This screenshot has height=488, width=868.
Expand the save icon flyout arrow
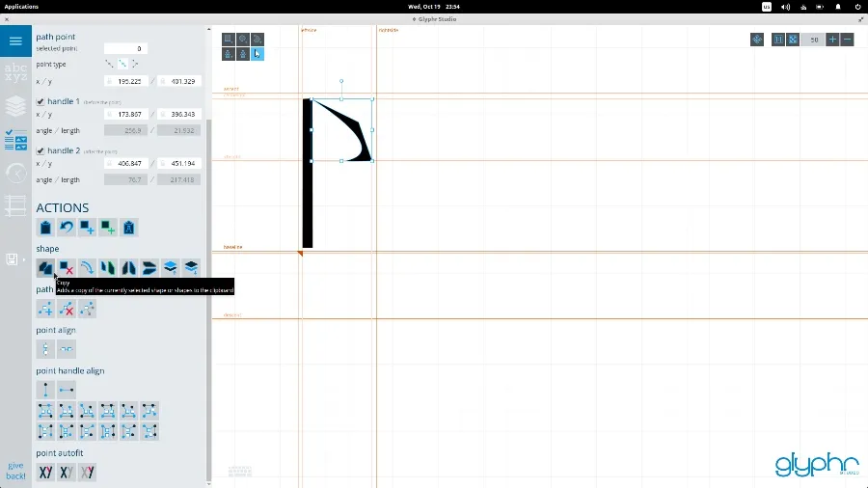point(24,259)
